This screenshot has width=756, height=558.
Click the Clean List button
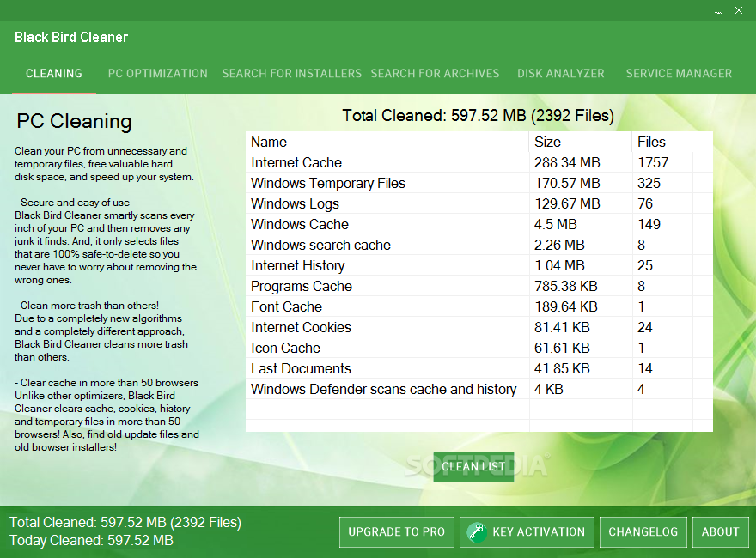[x=473, y=466]
